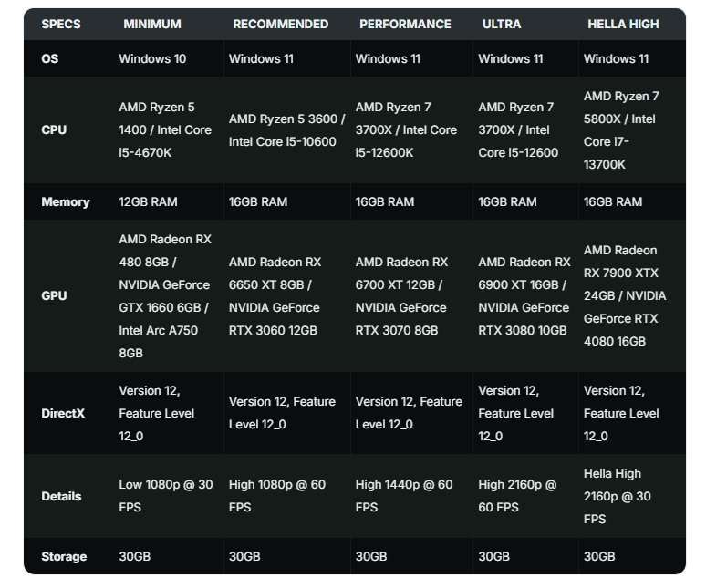Screen dimensions: 706x588
Task: Click the Radeon RX 7900 XTX GPU cell
Action: (625, 295)
